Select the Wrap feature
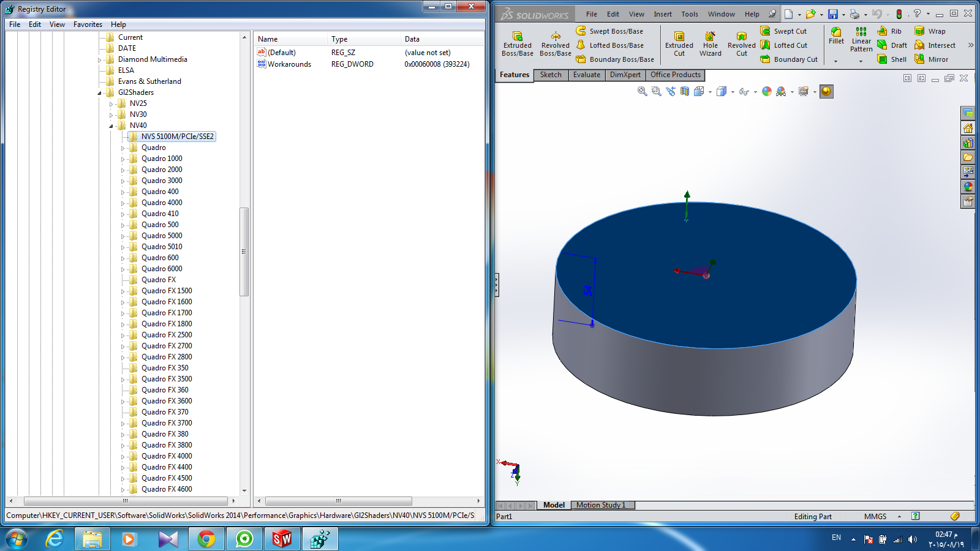980x551 pixels. pos(930,31)
